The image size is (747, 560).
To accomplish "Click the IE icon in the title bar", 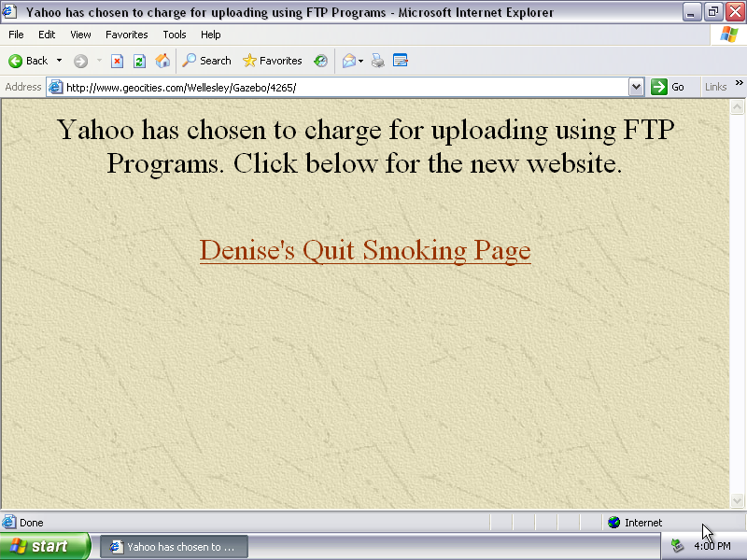I will 9,12.
